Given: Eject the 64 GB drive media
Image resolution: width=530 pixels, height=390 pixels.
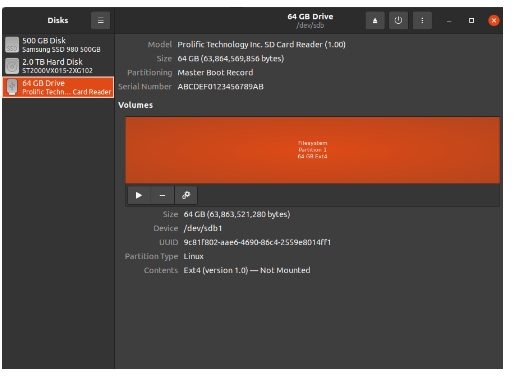Looking at the screenshot, I should [x=375, y=21].
